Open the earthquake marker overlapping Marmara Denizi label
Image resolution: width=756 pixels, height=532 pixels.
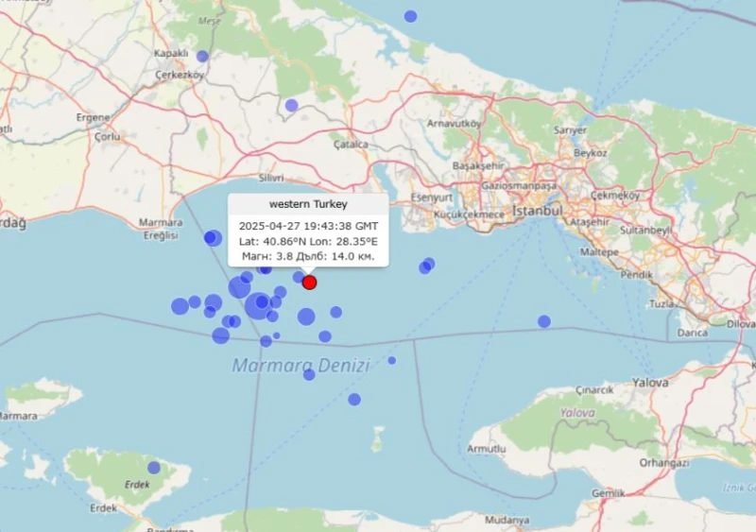point(309,374)
